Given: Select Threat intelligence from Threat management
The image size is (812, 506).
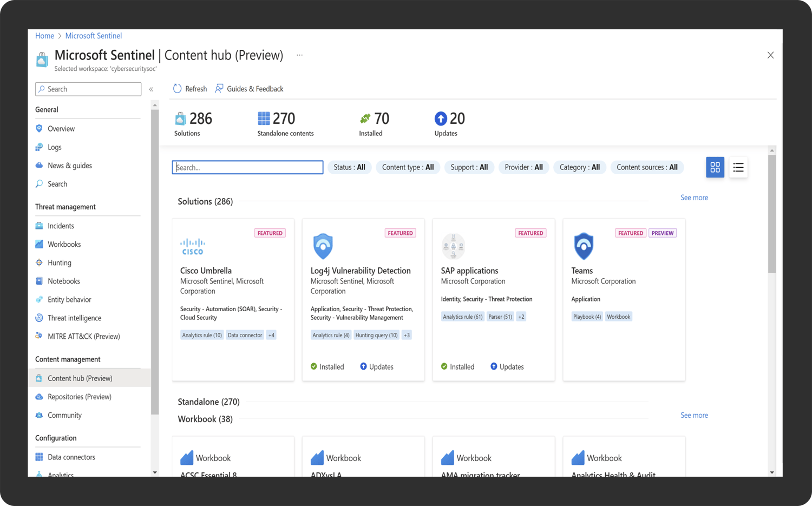Looking at the screenshot, I should coord(74,318).
